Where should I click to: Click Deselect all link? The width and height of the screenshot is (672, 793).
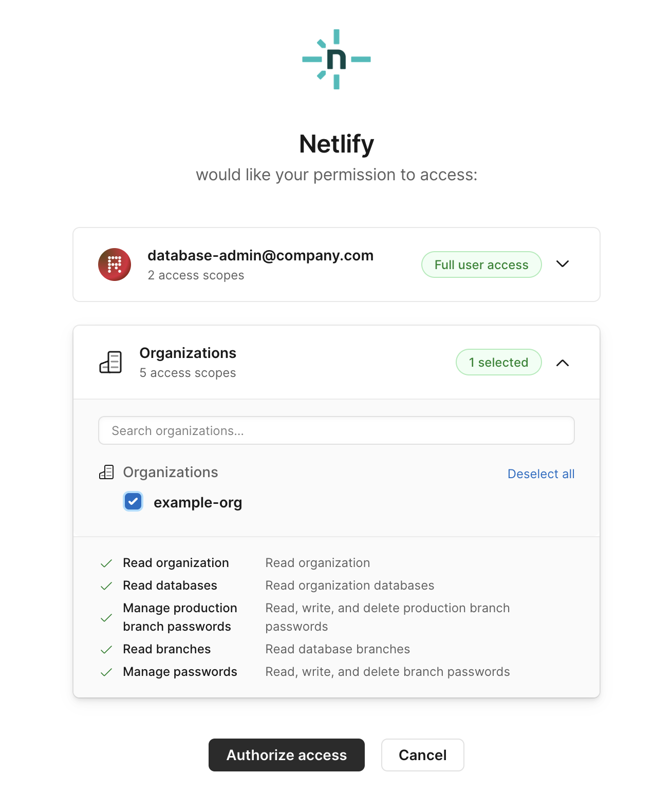point(540,474)
